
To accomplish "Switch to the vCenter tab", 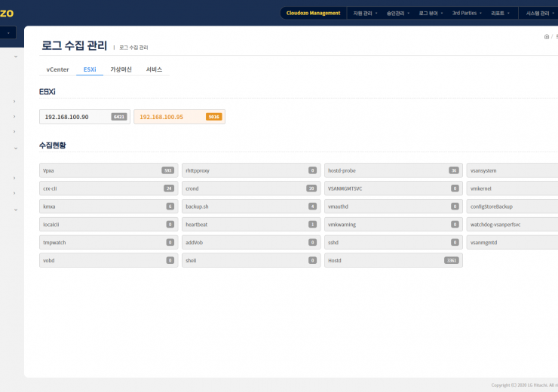I will [x=57, y=69].
